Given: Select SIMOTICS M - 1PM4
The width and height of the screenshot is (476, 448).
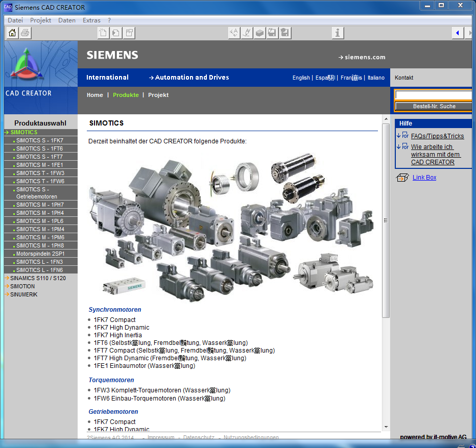Looking at the screenshot, I should [41, 229].
